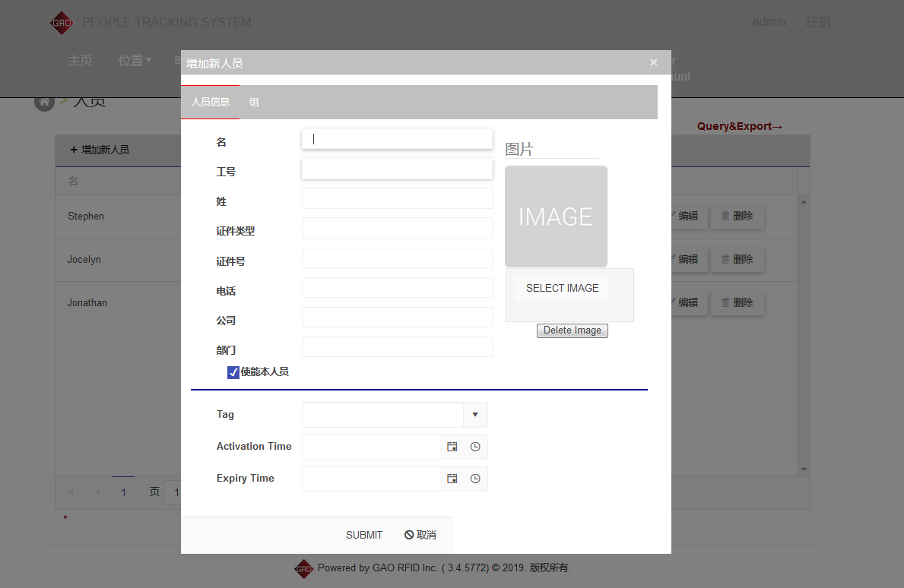Uncheck the 使能本人员 checkbox
Image resolution: width=904 pixels, height=588 pixels.
(x=233, y=372)
